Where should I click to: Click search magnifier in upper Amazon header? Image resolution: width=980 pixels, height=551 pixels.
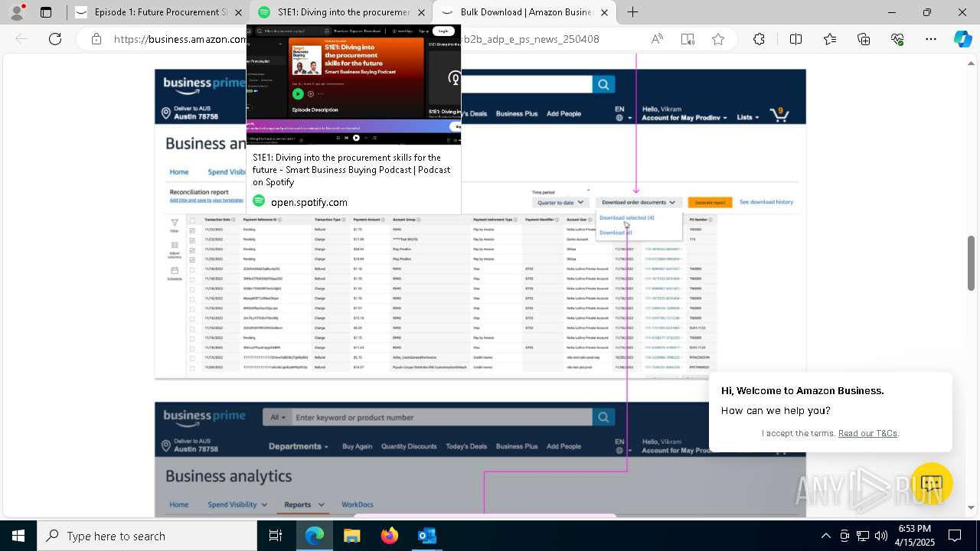click(x=603, y=84)
